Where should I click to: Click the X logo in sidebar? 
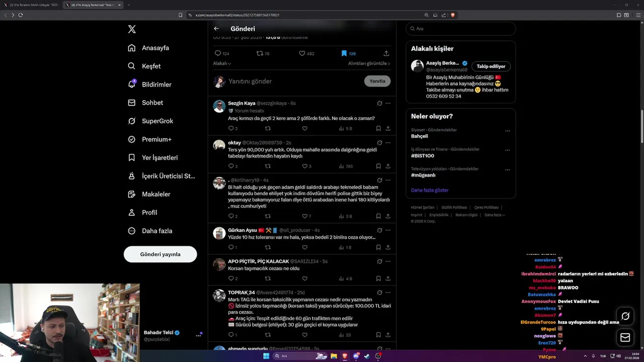pyautogui.click(x=132, y=29)
